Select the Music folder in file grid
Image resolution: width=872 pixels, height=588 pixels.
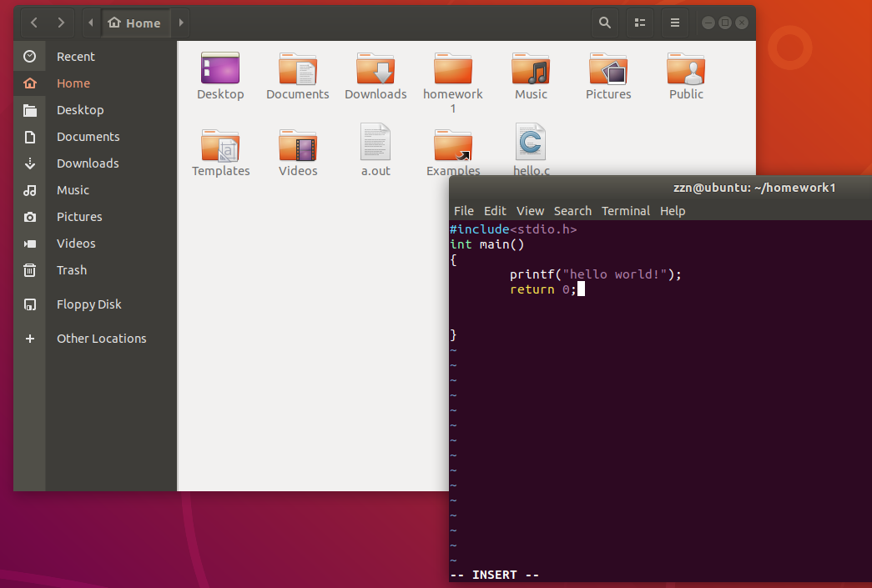[x=531, y=68]
